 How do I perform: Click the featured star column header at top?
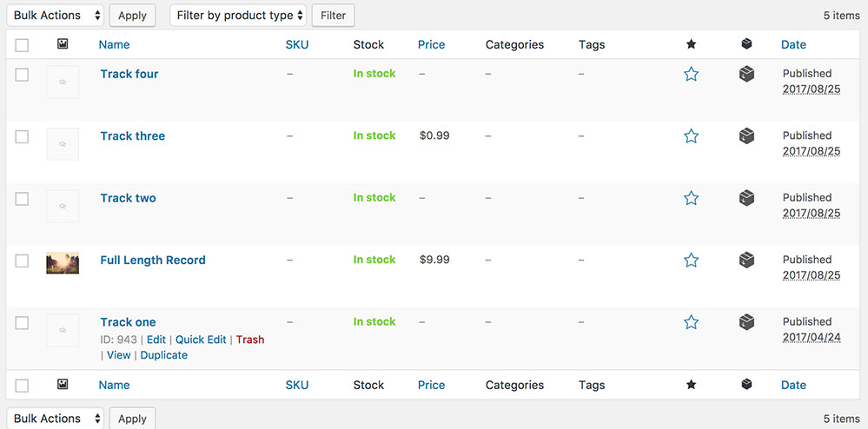(691, 44)
